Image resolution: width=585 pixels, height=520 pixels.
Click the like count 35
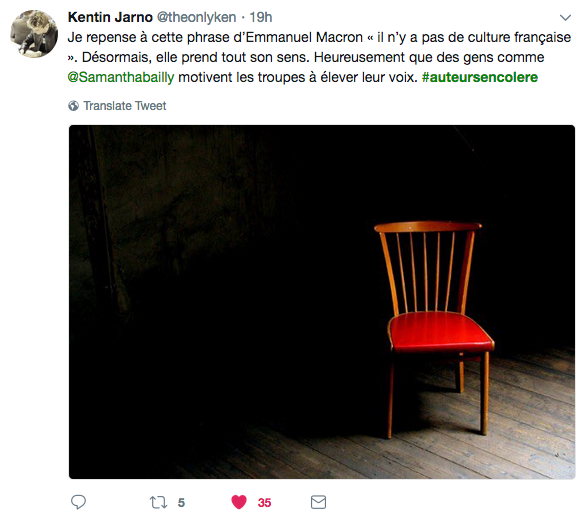click(x=264, y=503)
